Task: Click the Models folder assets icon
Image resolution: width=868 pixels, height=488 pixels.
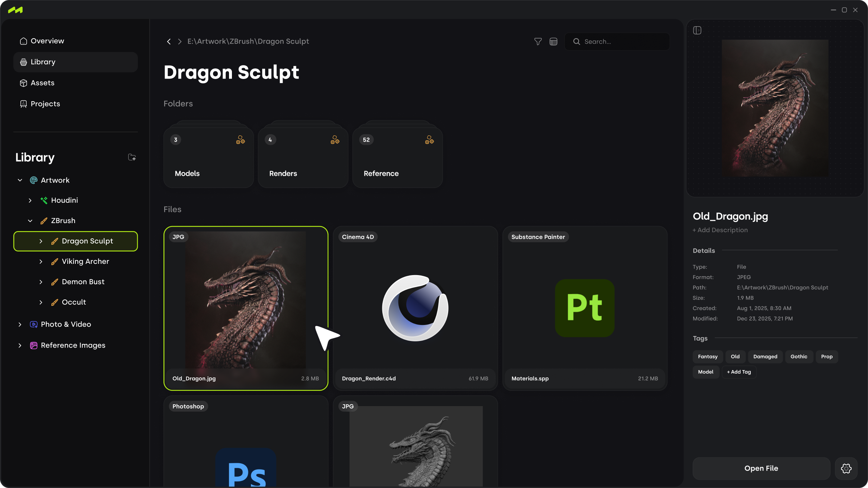Action: [x=240, y=140]
